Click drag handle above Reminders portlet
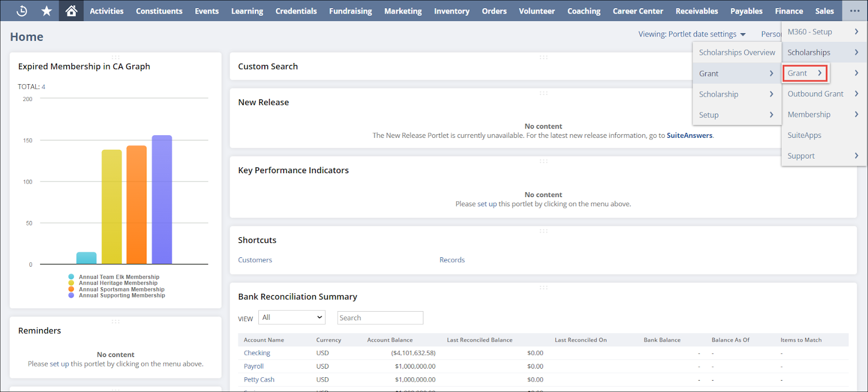Image resolution: width=868 pixels, height=392 pixels. pos(115,321)
